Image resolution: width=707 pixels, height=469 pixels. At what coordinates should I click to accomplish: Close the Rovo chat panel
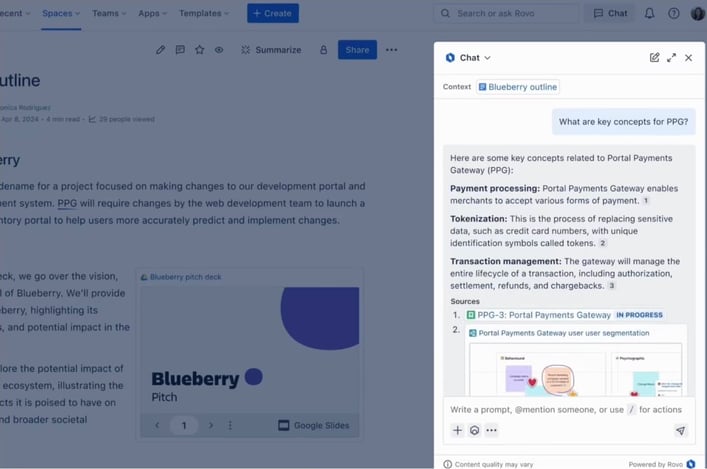pos(689,58)
